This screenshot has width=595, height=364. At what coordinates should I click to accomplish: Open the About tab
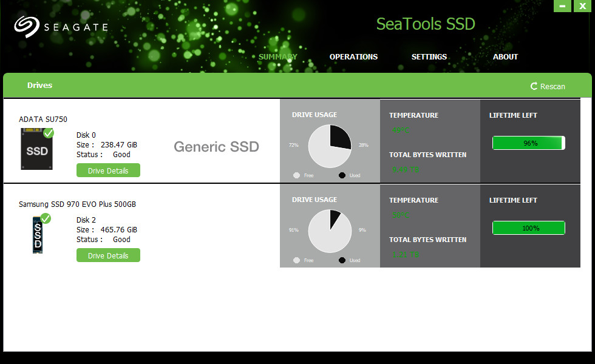[505, 57]
